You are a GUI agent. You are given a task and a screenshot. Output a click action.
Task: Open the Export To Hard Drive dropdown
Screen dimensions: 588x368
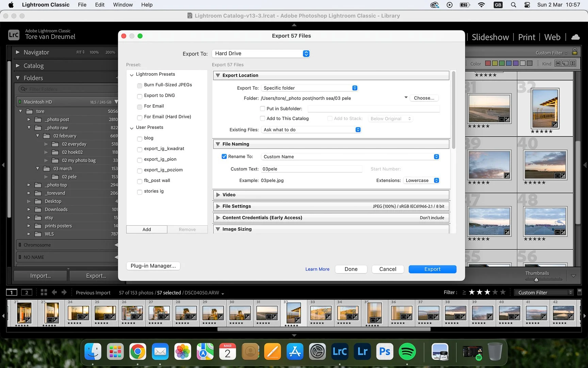(261, 53)
